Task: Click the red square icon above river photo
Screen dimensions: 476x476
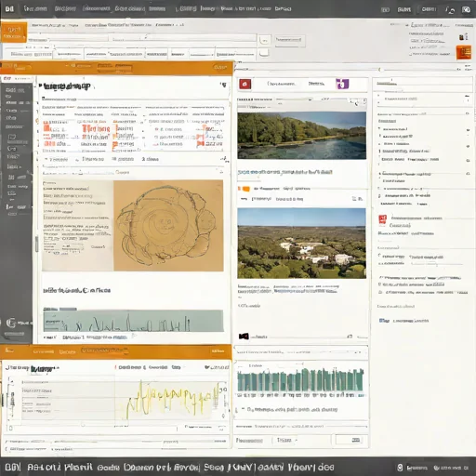Action: coord(245,84)
